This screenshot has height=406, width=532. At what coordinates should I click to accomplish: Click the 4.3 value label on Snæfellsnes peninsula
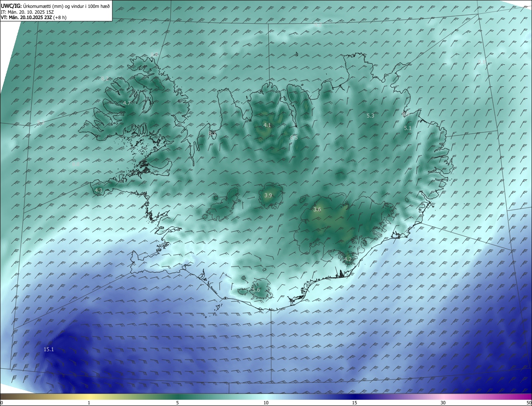coord(99,190)
